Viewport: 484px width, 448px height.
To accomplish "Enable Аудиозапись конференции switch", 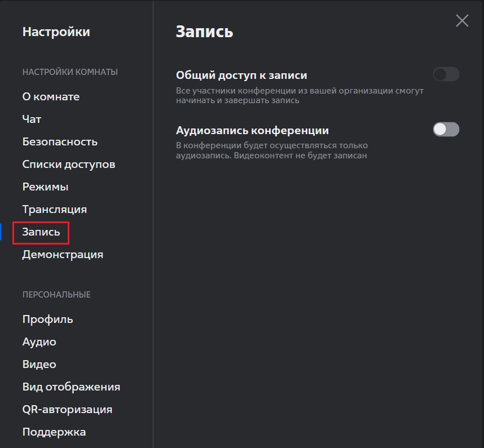I will 446,130.
